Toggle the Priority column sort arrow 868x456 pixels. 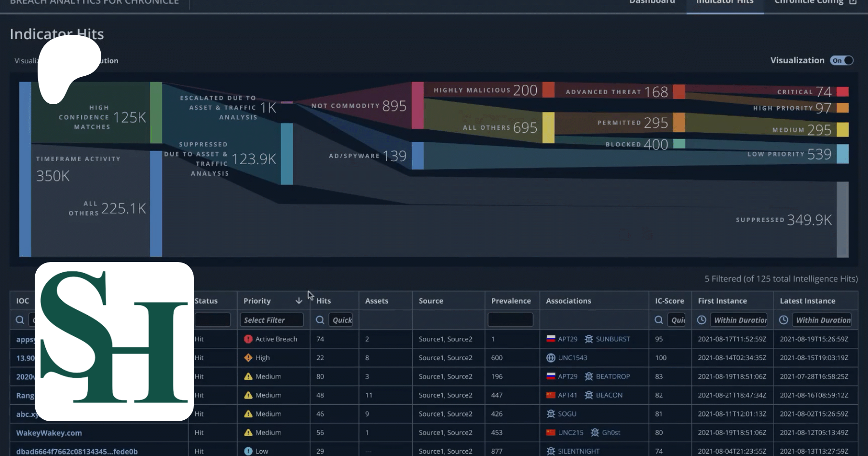click(x=299, y=301)
